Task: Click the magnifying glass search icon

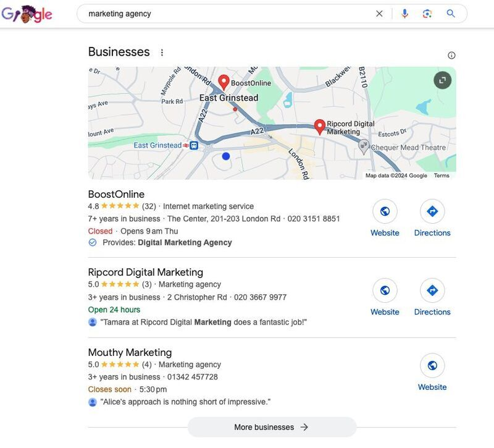Action: 451,14
